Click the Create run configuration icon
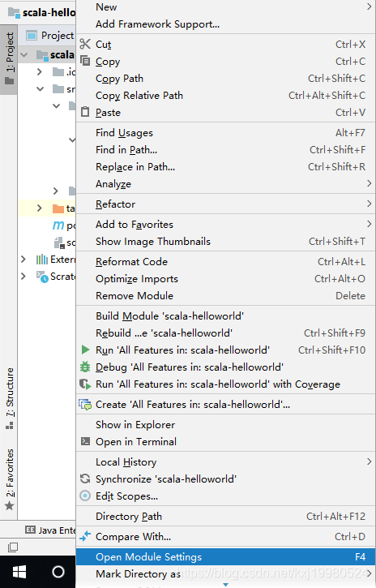This screenshot has width=376, height=588. pyautogui.click(x=85, y=404)
